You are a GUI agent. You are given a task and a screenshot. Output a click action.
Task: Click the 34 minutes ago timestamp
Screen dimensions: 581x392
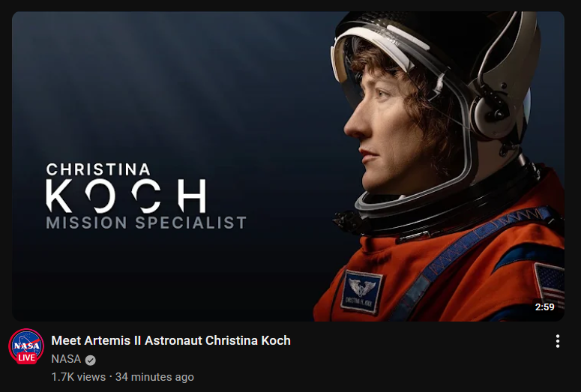154,377
